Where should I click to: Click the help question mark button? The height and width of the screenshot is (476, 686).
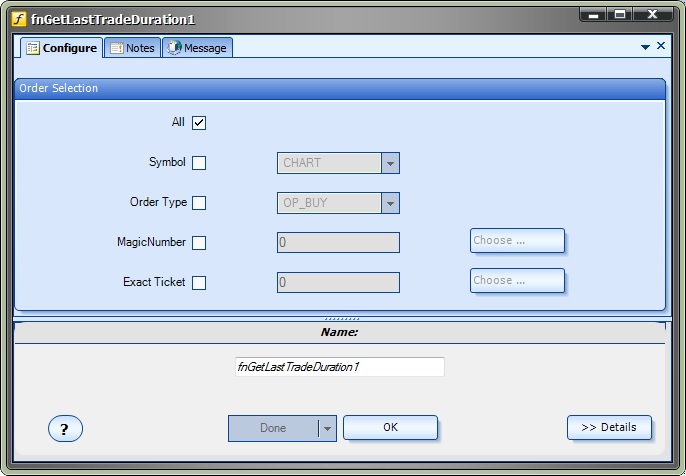65,429
